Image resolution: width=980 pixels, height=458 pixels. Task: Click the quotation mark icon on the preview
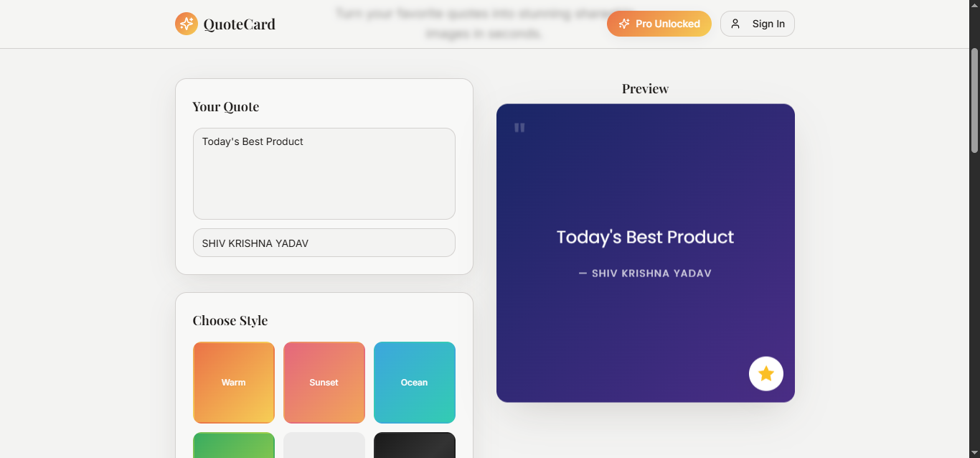click(519, 127)
